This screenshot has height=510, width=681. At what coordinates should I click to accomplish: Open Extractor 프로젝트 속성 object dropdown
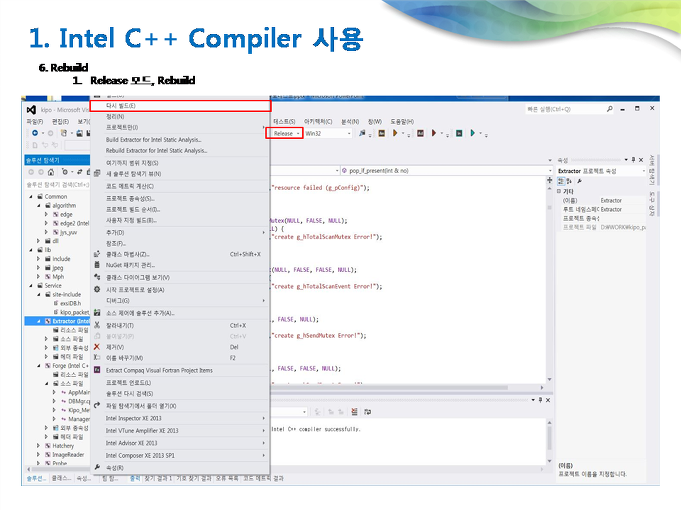[x=602, y=171]
